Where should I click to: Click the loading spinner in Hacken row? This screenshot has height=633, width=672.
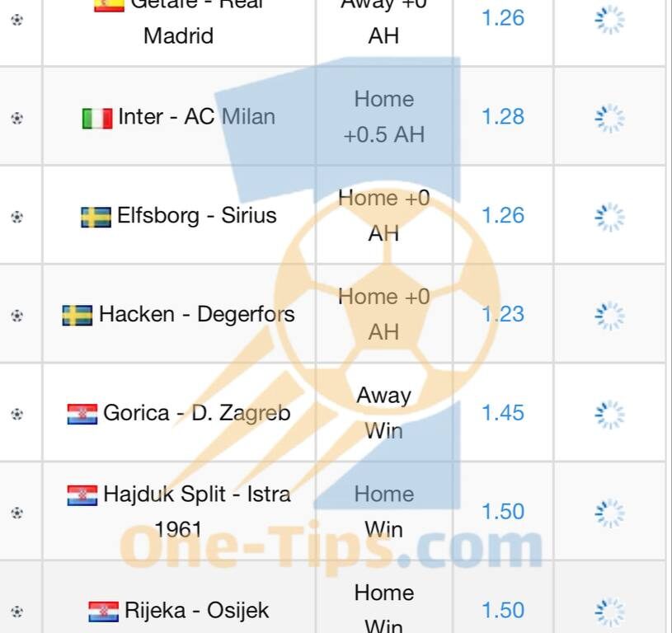point(609,316)
